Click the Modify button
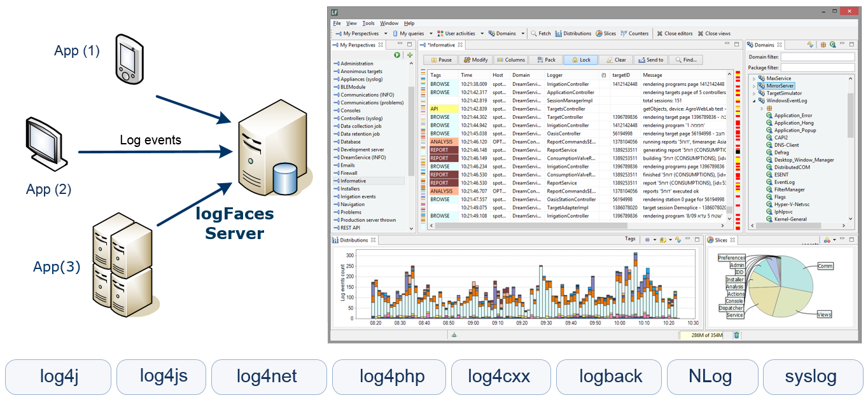This screenshot has height=400, width=868. pos(475,60)
